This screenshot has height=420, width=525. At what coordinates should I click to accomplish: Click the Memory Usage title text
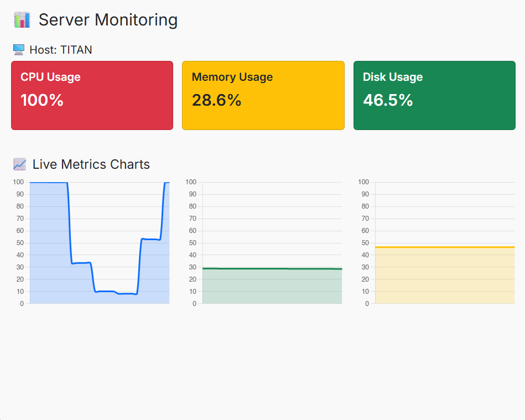tap(232, 77)
